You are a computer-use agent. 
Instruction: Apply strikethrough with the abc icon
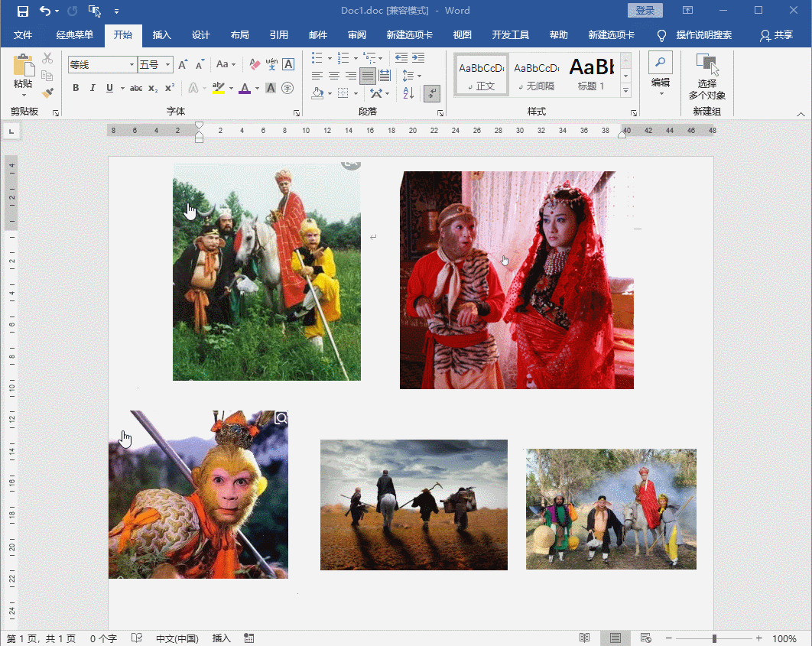(136, 88)
